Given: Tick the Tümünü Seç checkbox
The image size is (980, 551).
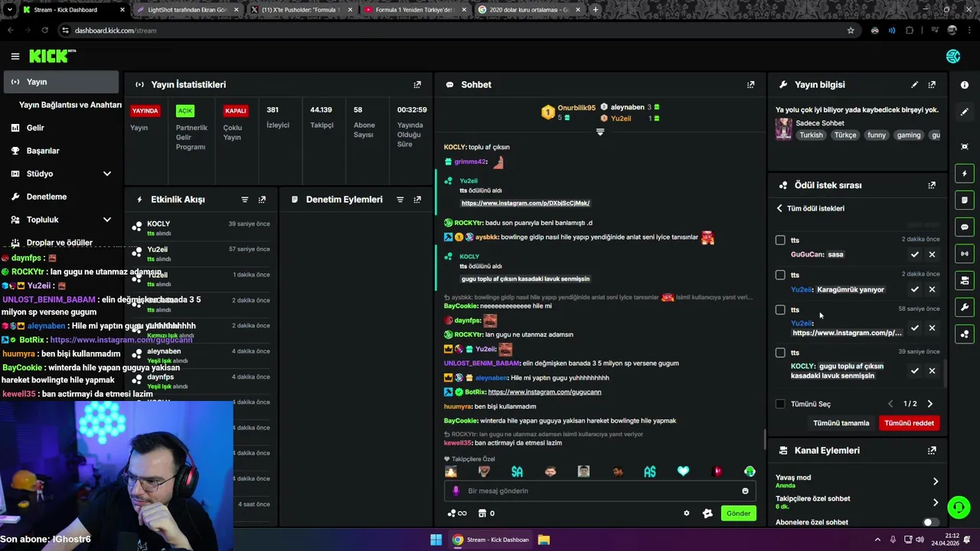Looking at the screenshot, I should pyautogui.click(x=780, y=404).
